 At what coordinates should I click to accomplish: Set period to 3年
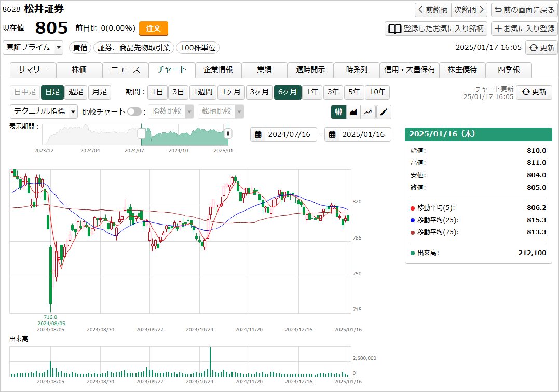(333, 92)
